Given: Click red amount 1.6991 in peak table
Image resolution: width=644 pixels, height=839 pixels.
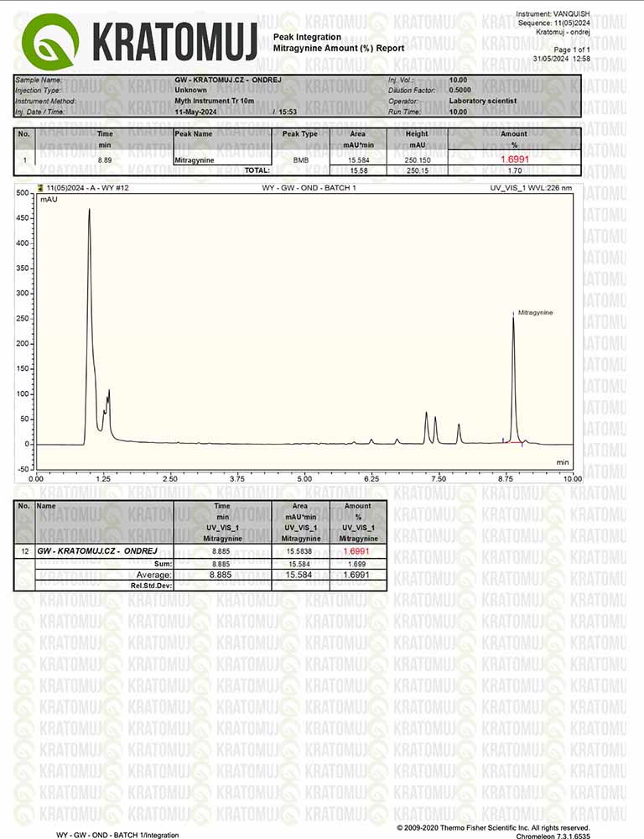Looking at the screenshot, I should pos(515,159).
